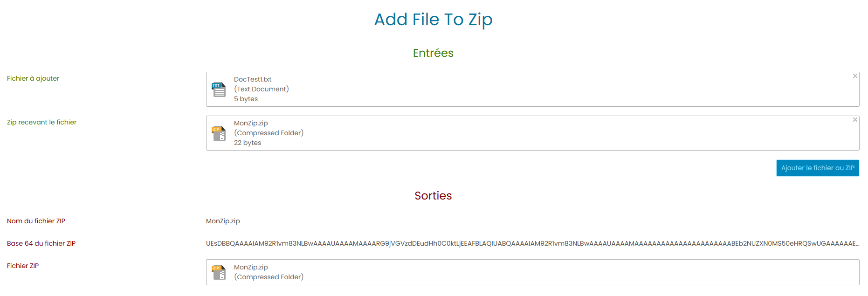
Task: Click the 22 bytes file size text
Action: click(x=248, y=143)
